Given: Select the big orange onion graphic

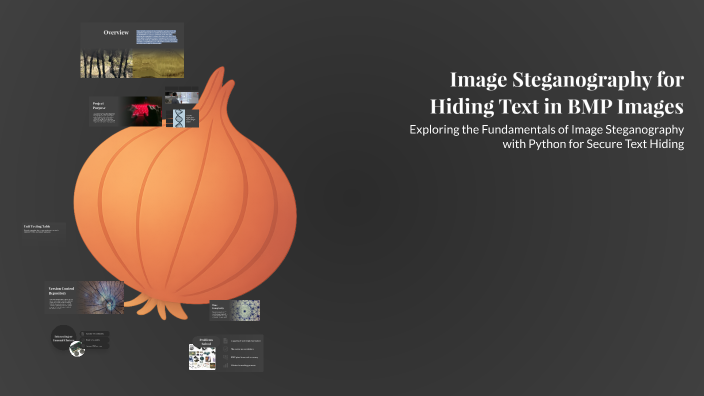Looking at the screenshot, I should point(185,193).
